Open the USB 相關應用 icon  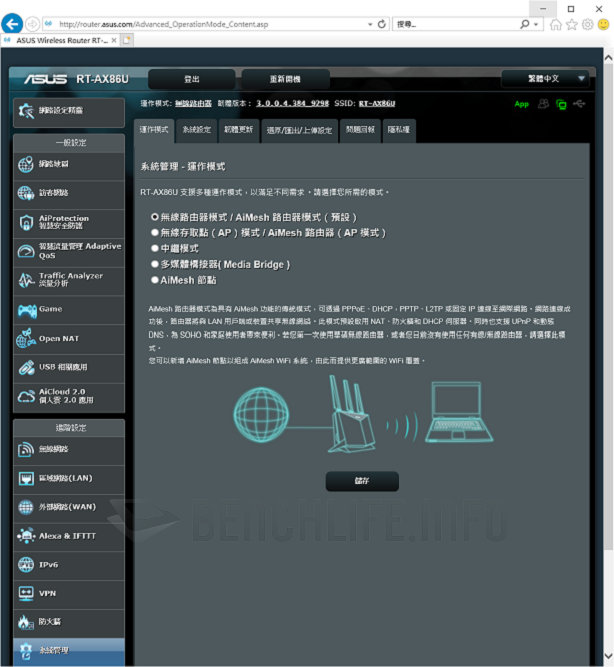point(26,368)
